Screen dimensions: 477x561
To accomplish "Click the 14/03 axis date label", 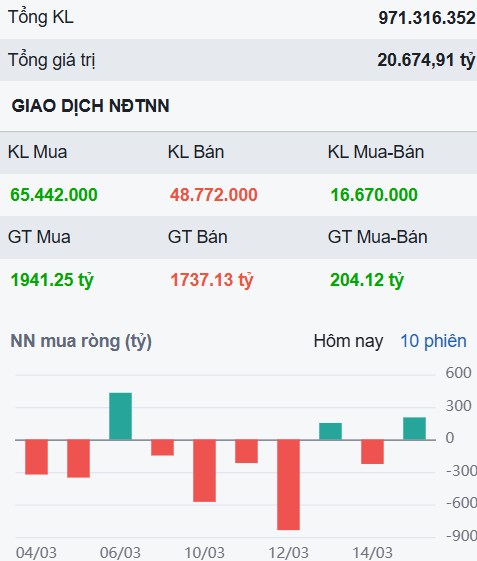I will 373,553.
